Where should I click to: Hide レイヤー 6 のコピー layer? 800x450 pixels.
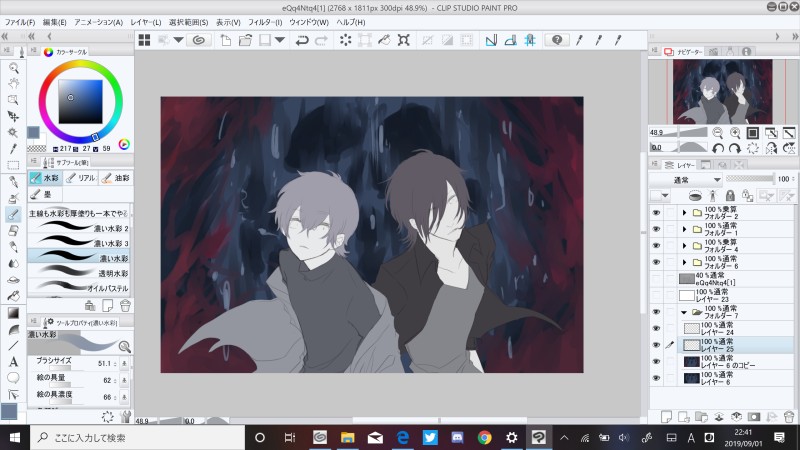click(x=656, y=362)
